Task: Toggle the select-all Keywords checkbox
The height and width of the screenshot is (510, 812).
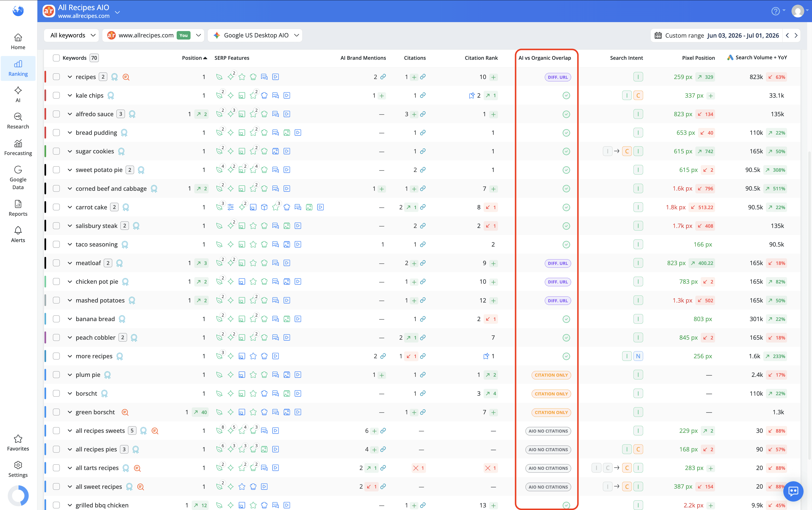Action: click(x=56, y=58)
